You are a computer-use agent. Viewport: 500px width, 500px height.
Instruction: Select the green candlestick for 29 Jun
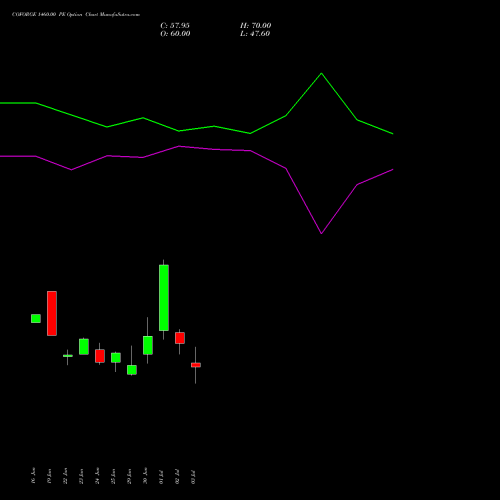pos(132,370)
